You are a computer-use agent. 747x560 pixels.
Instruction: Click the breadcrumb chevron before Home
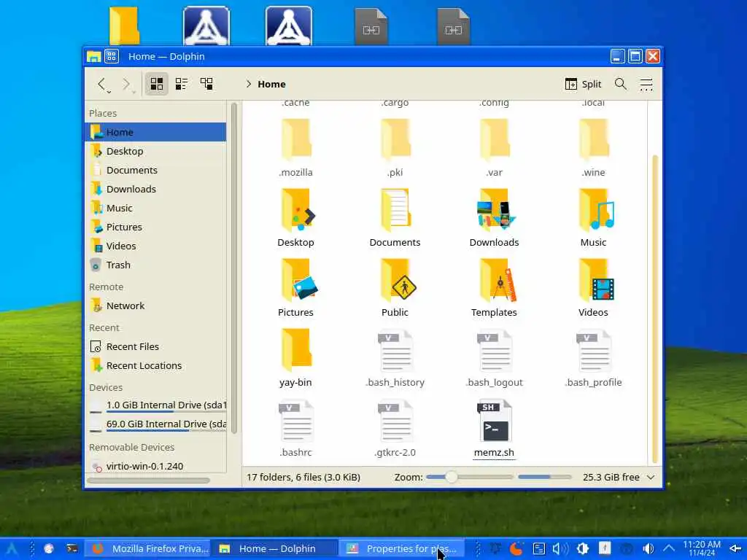[x=248, y=85]
